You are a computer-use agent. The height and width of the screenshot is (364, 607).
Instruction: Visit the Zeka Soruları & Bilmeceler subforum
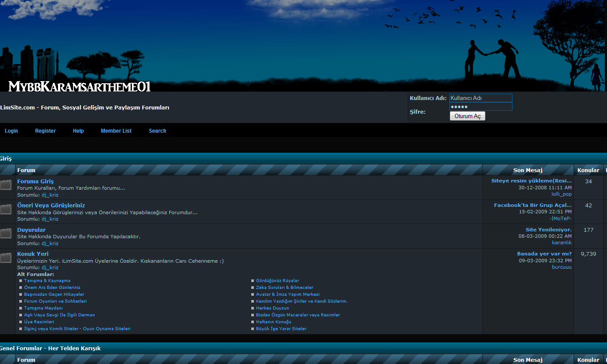click(284, 288)
